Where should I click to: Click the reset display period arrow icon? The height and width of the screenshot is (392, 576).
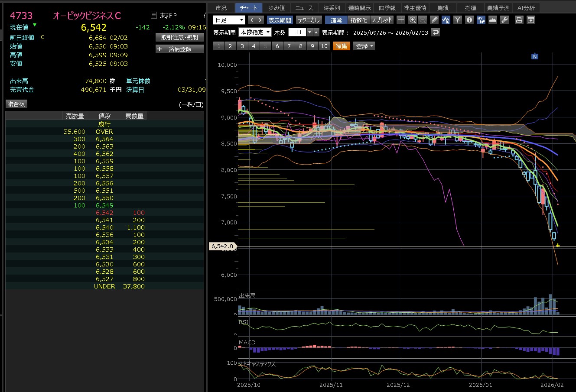click(x=436, y=32)
